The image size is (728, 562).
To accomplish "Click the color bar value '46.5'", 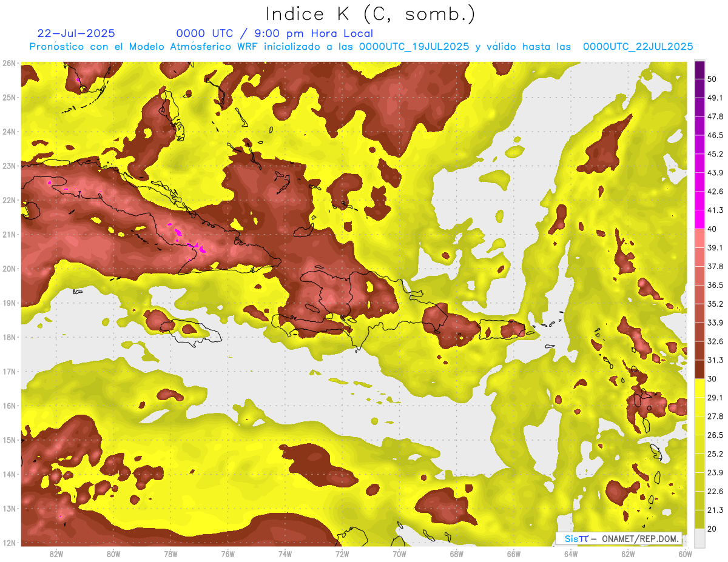I will click(x=715, y=136).
